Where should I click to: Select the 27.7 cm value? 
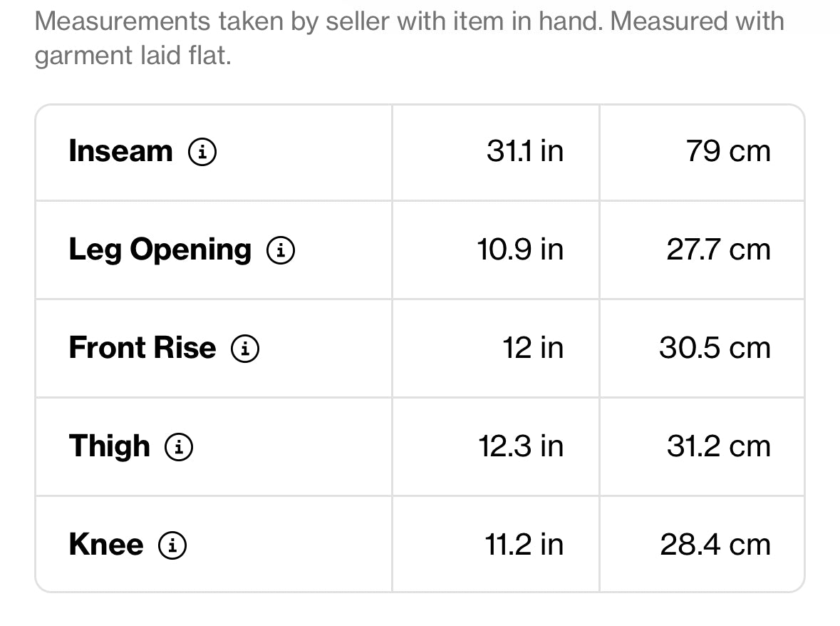point(718,250)
